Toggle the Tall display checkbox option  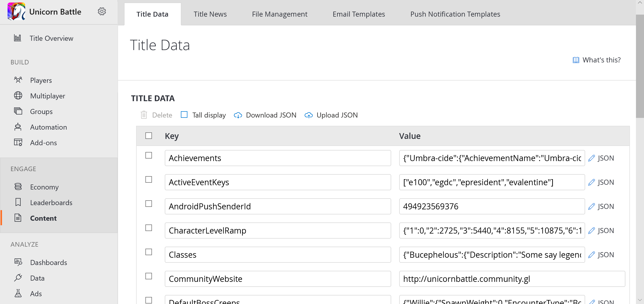(x=184, y=115)
